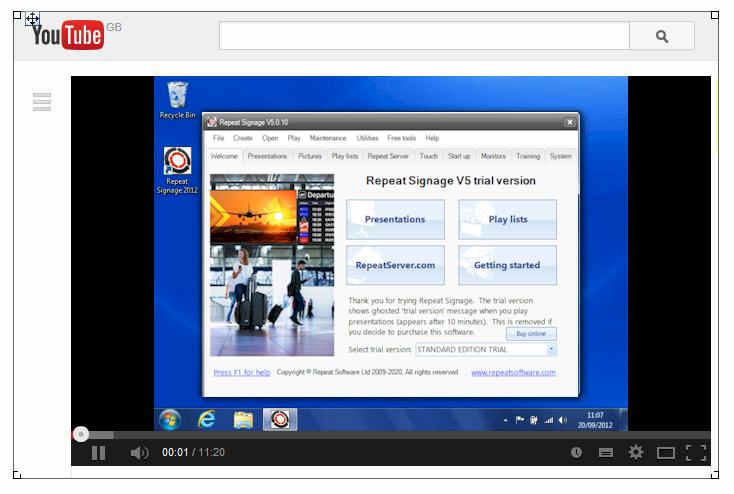
Task: Click the RepeatServer.com button
Action: [x=395, y=265]
